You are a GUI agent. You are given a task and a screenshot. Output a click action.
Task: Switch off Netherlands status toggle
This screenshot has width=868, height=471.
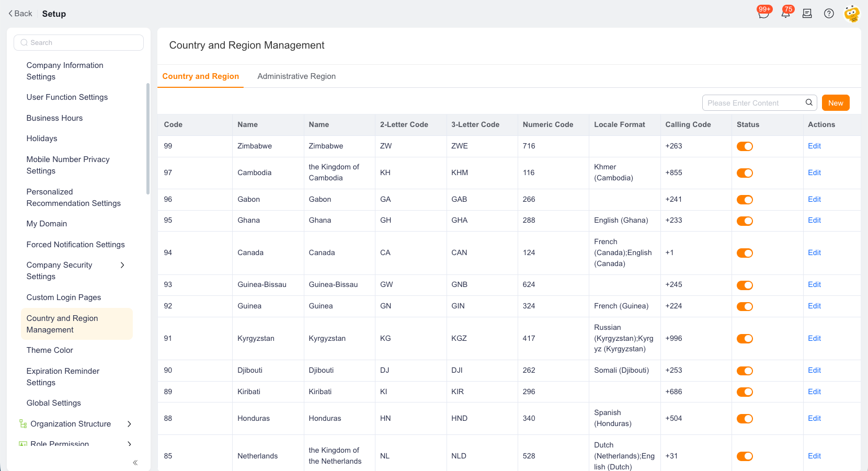(x=745, y=456)
